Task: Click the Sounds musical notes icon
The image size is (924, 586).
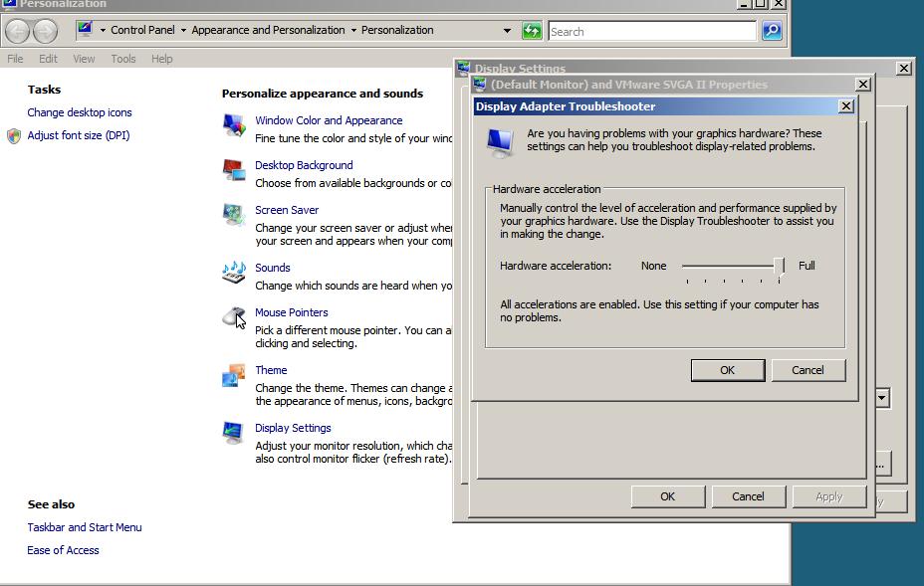Action: (234, 272)
